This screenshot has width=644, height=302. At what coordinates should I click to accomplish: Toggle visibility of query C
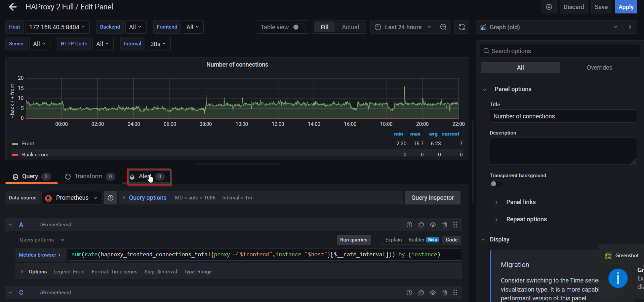pyautogui.click(x=433, y=293)
